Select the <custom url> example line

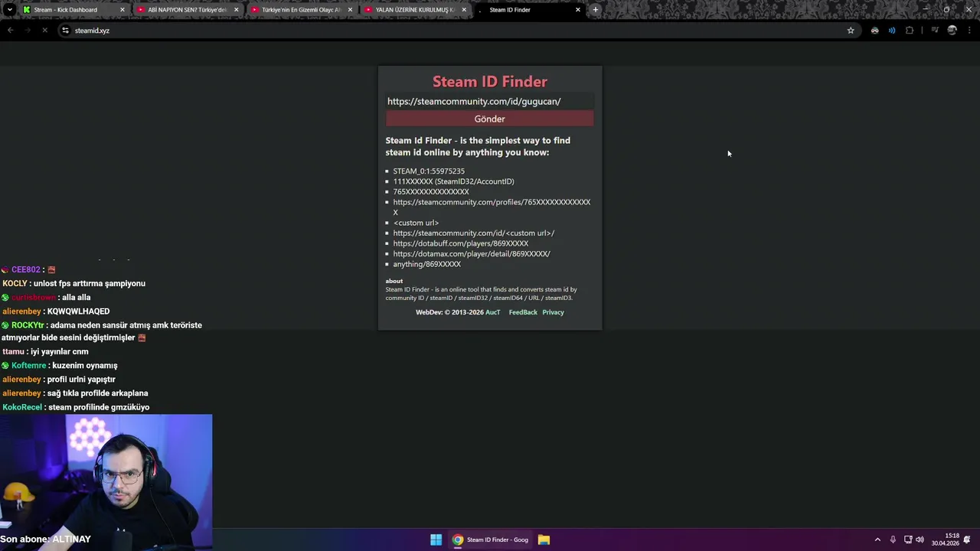coord(416,223)
